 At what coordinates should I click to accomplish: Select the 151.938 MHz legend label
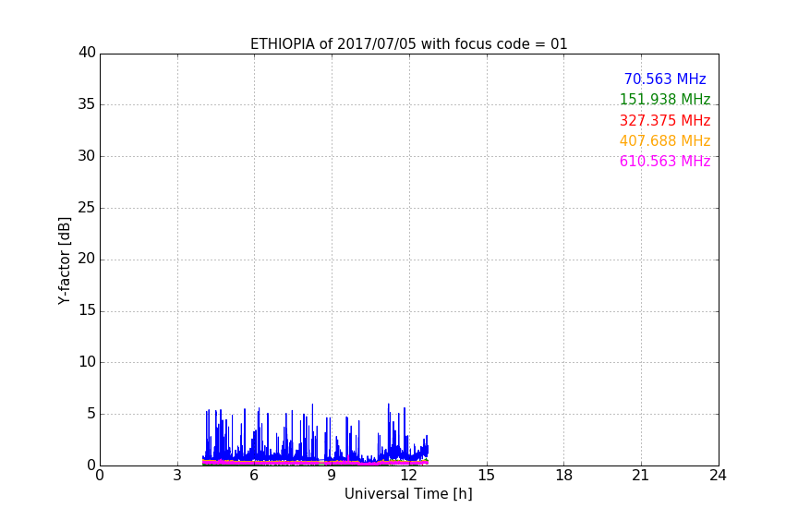coord(665,99)
